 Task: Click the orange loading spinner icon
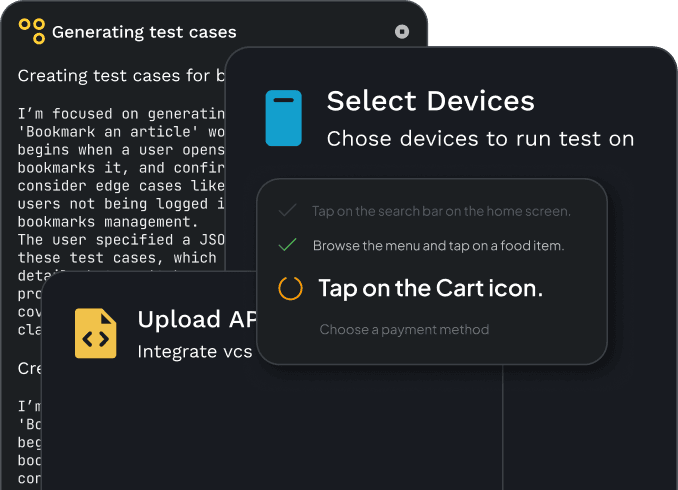tap(290, 289)
